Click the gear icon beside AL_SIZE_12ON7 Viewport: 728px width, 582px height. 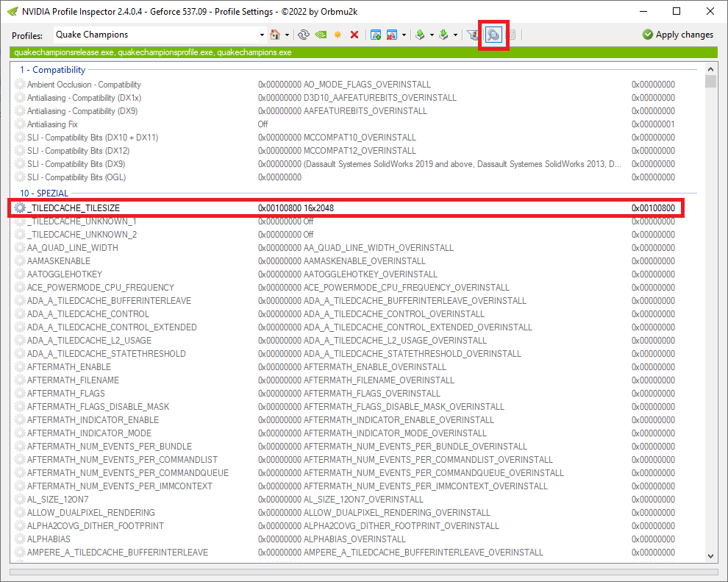tap(20, 500)
